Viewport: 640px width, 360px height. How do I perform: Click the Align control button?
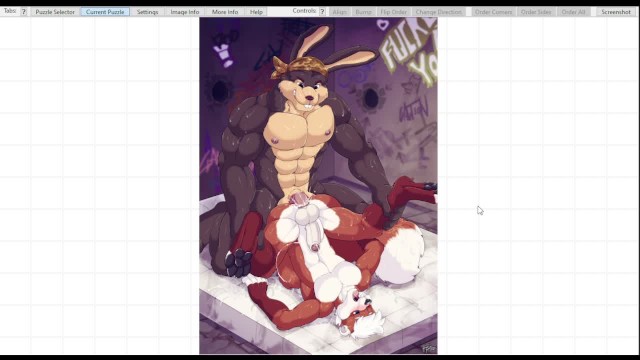(340, 12)
